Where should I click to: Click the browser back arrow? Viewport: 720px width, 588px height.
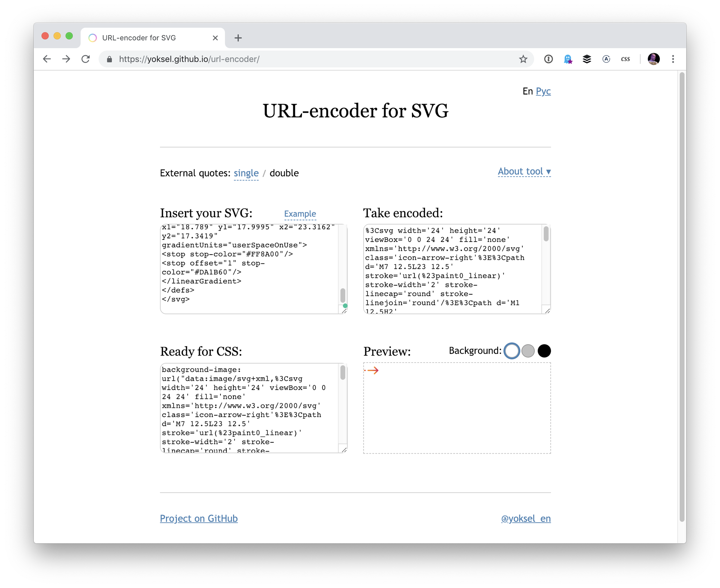coord(47,59)
